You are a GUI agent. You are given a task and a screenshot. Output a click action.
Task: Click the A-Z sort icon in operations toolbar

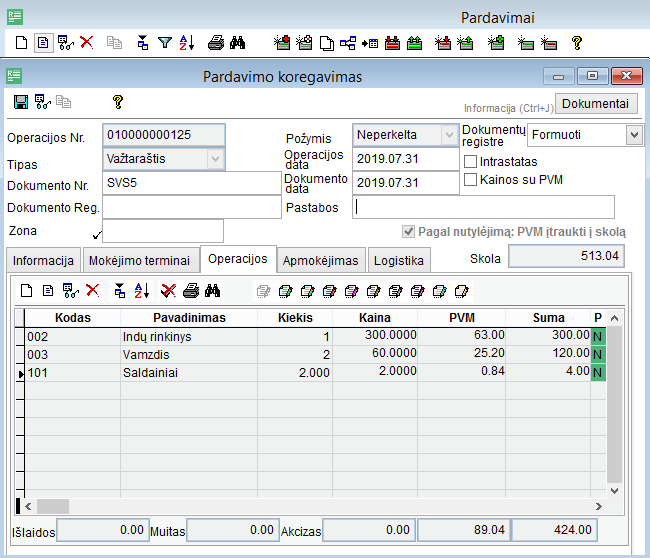(x=141, y=291)
